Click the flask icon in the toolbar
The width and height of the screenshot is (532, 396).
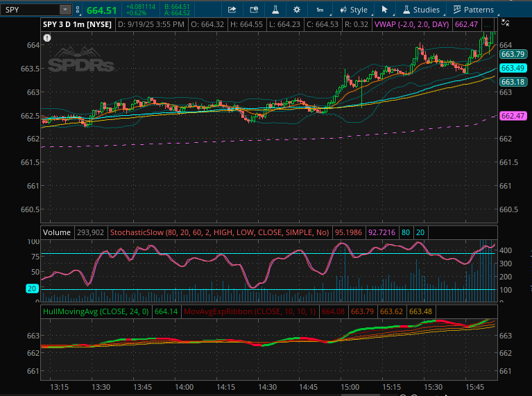click(x=275, y=10)
